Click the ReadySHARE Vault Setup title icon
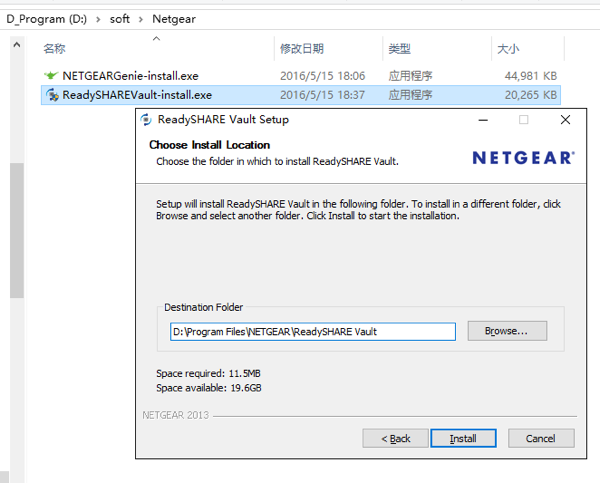Image resolution: width=600 pixels, height=483 pixels. pyautogui.click(x=145, y=120)
